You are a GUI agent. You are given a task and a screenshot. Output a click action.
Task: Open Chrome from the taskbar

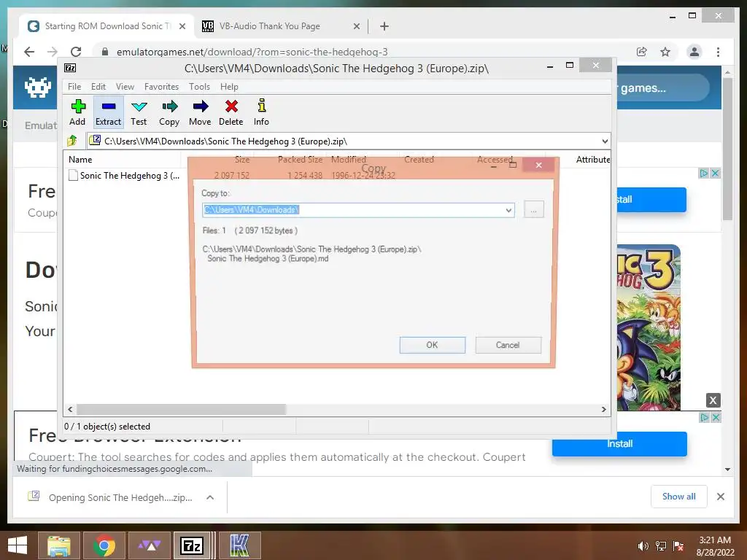point(104,545)
